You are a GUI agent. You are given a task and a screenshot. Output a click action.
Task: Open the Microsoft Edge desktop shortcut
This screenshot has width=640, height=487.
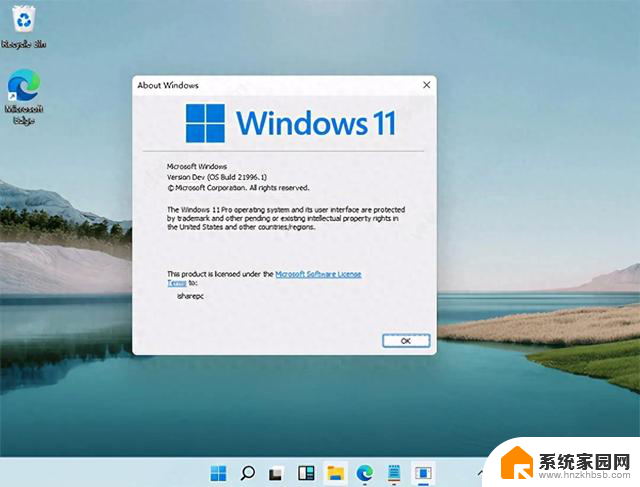pyautogui.click(x=24, y=97)
